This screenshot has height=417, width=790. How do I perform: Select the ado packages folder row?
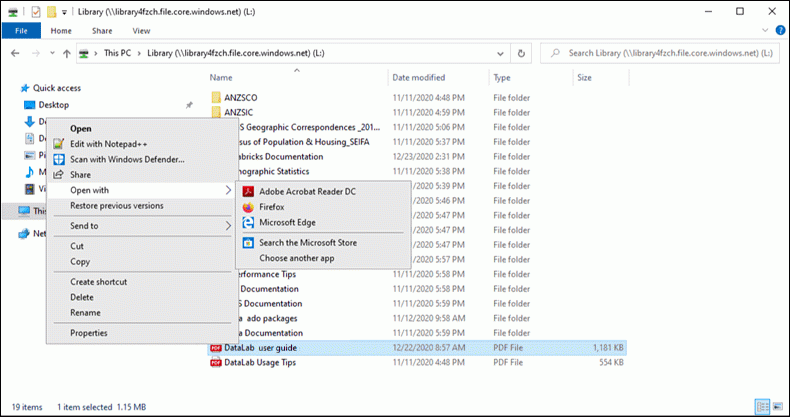tap(418, 318)
